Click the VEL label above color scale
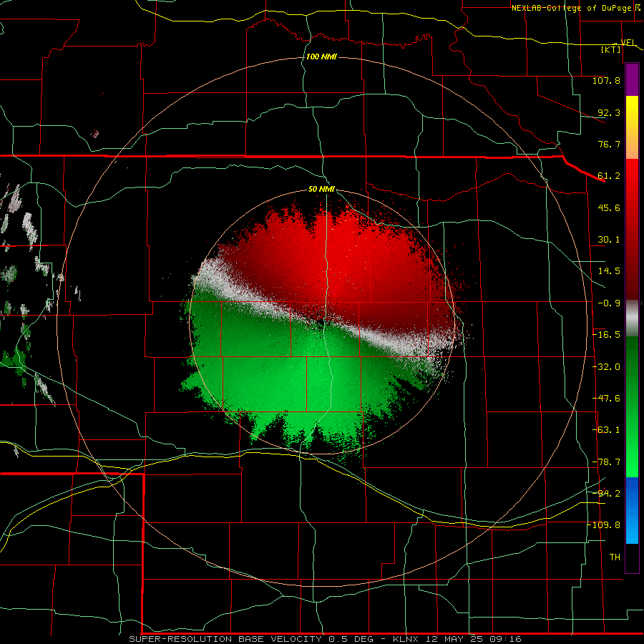 pos(628,42)
